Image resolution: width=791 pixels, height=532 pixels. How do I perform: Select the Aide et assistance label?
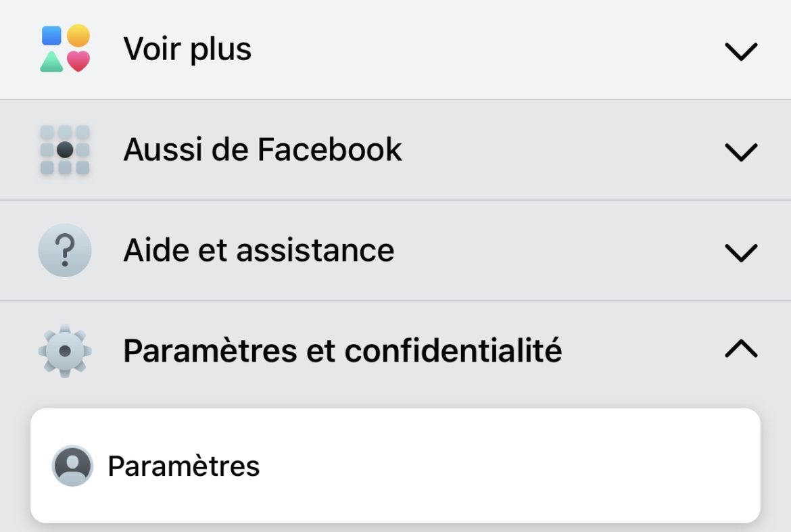pos(258,250)
